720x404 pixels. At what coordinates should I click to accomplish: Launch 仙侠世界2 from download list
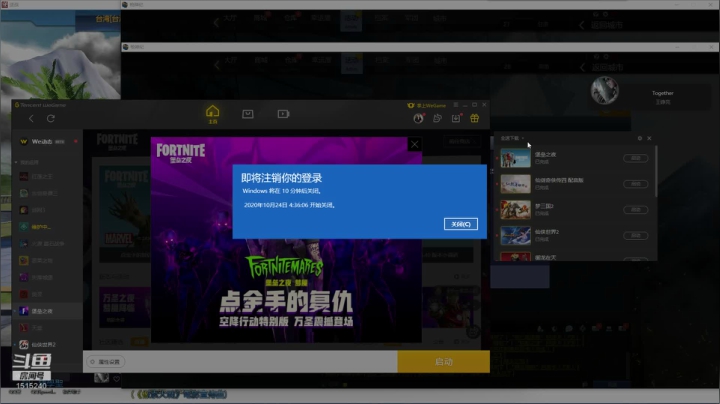636,235
